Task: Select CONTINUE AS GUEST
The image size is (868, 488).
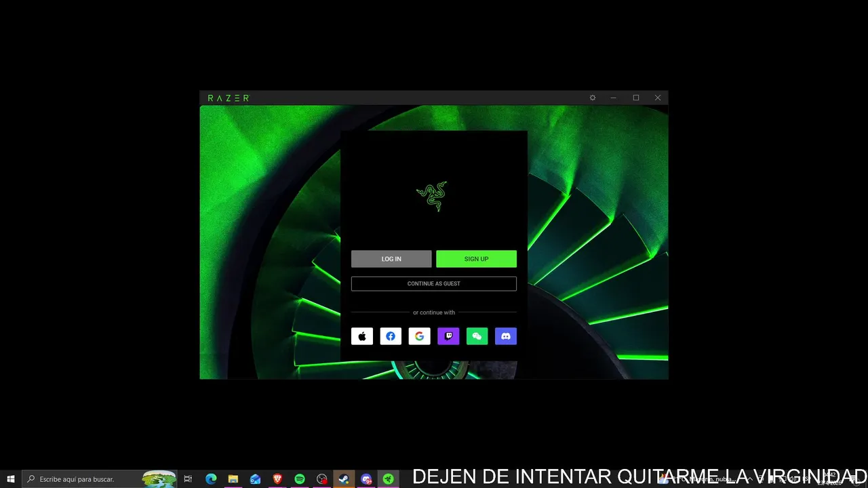Action: pyautogui.click(x=434, y=283)
